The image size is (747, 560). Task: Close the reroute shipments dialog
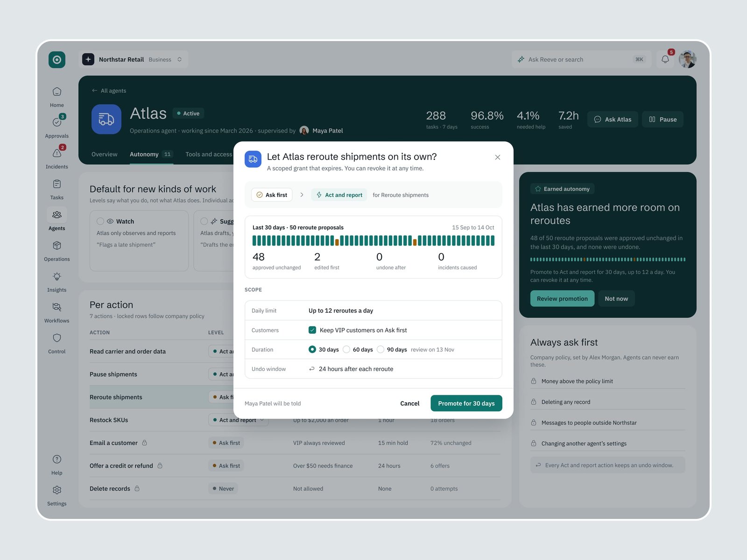click(x=498, y=157)
